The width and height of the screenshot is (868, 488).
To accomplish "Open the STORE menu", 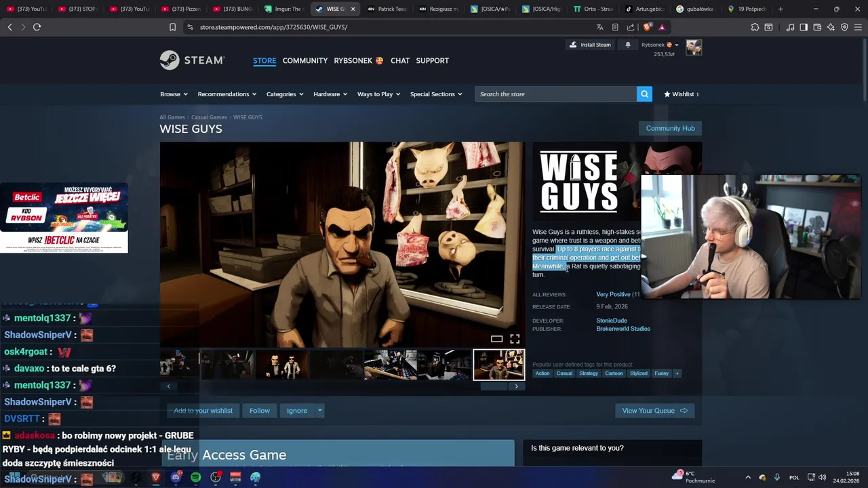I will [x=264, y=61].
